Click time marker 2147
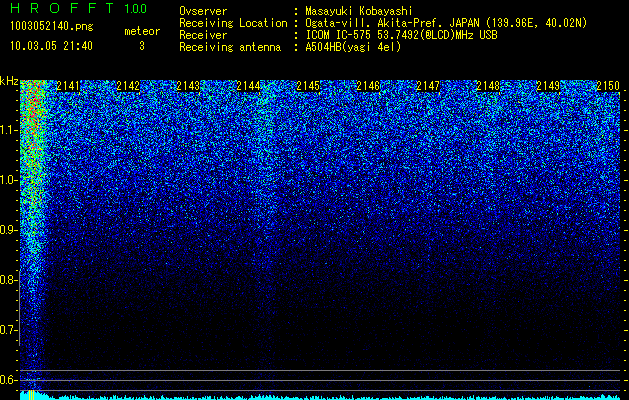 (x=428, y=86)
